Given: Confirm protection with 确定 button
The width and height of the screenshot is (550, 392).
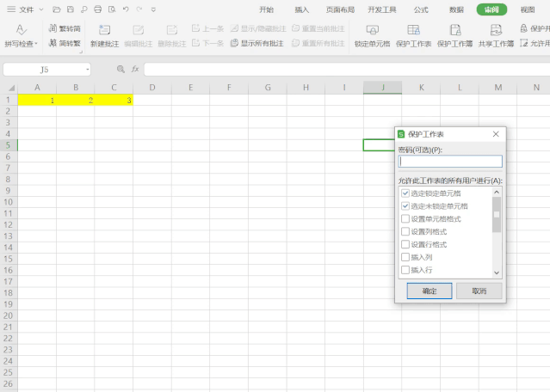Looking at the screenshot, I should pyautogui.click(x=429, y=291).
